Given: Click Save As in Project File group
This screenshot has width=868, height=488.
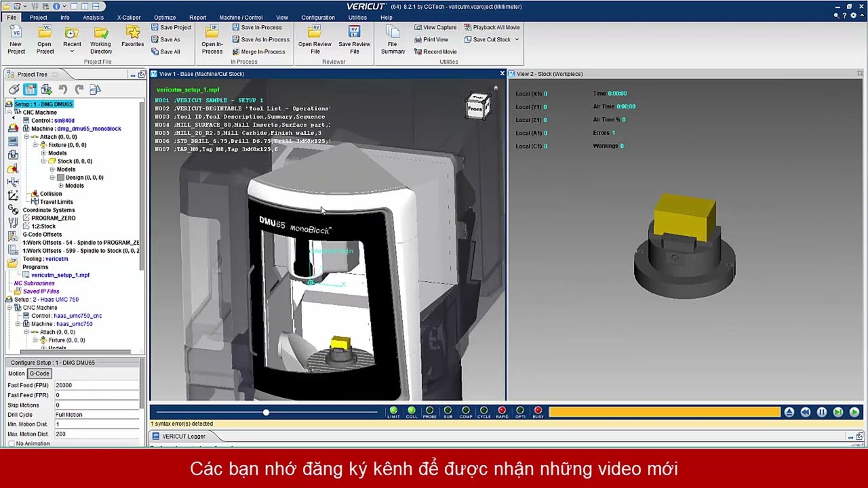Looking at the screenshot, I should click(x=165, y=39).
